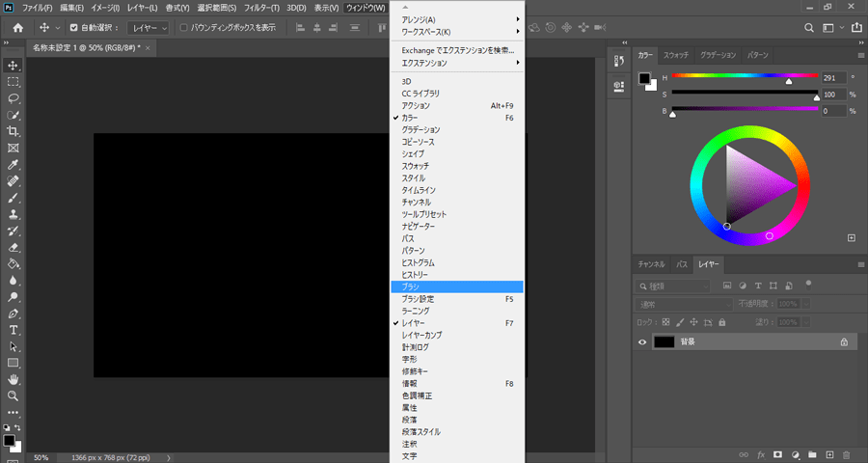Select the Zoom tool
Viewport: 868px width, 463px height.
pos(14,395)
